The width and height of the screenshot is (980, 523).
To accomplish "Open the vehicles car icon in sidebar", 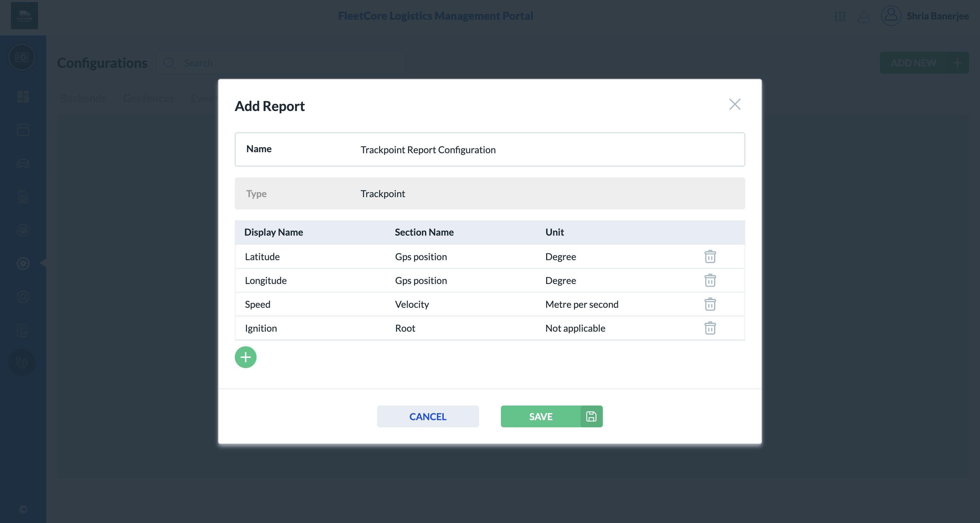I will (23, 164).
